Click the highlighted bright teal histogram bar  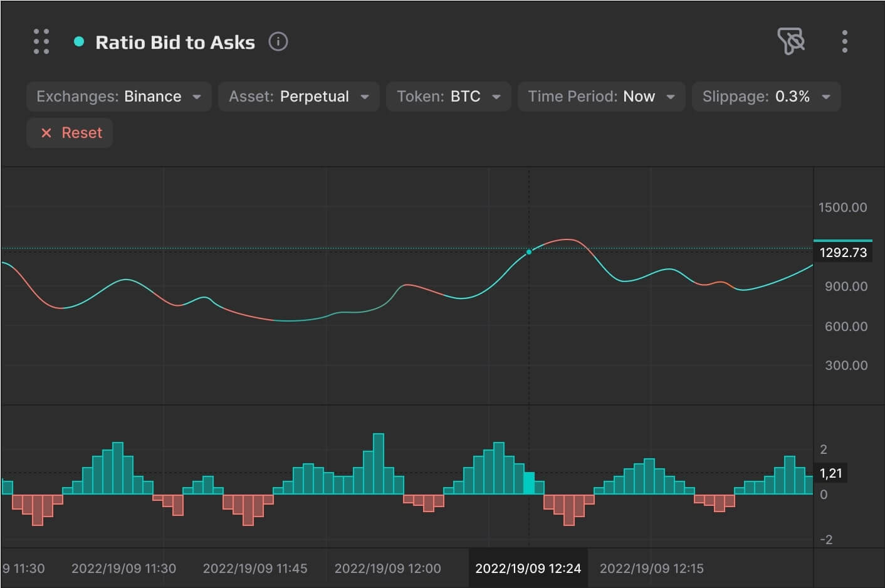pyautogui.click(x=529, y=483)
